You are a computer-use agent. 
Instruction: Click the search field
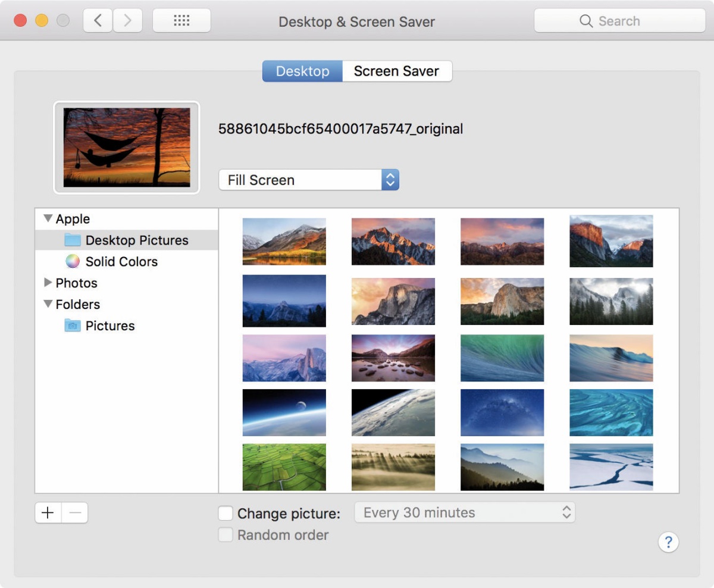[x=619, y=21]
